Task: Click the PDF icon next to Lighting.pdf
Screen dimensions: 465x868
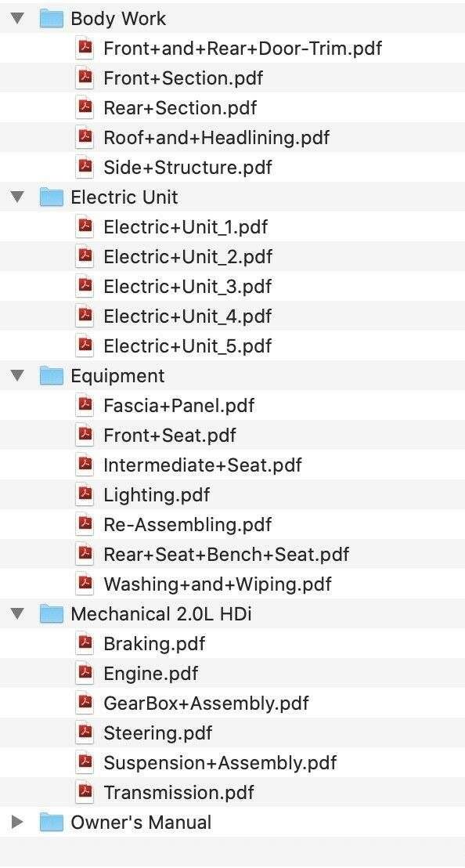Action: tap(85, 494)
